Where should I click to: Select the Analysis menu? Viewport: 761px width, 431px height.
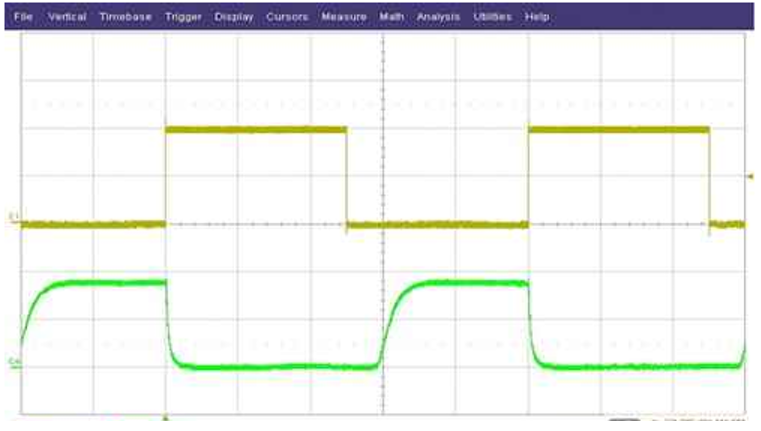[x=438, y=17]
